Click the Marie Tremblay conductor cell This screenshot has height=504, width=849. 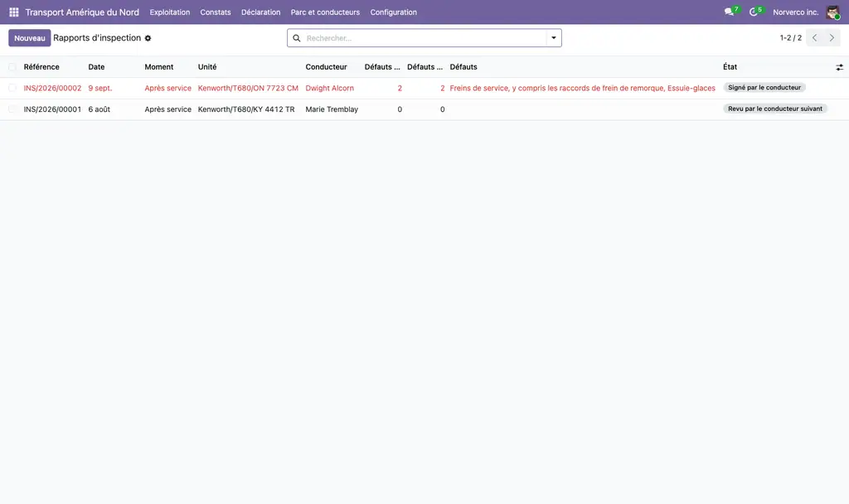[x=332, y=109]
